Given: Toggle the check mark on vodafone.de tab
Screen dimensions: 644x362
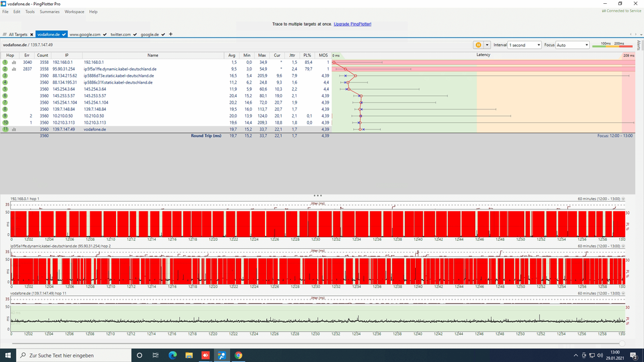Looking at the screenshot, I should pos(64,35).
